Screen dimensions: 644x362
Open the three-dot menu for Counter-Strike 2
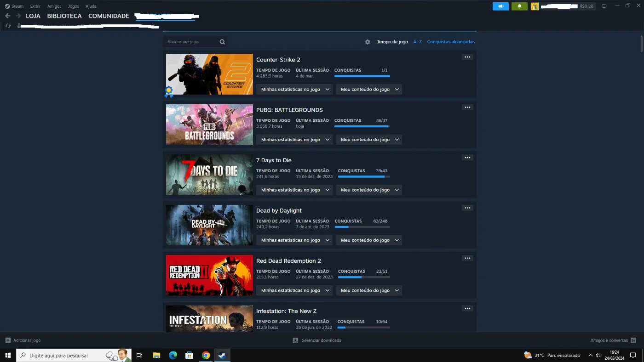pos(467,57)
